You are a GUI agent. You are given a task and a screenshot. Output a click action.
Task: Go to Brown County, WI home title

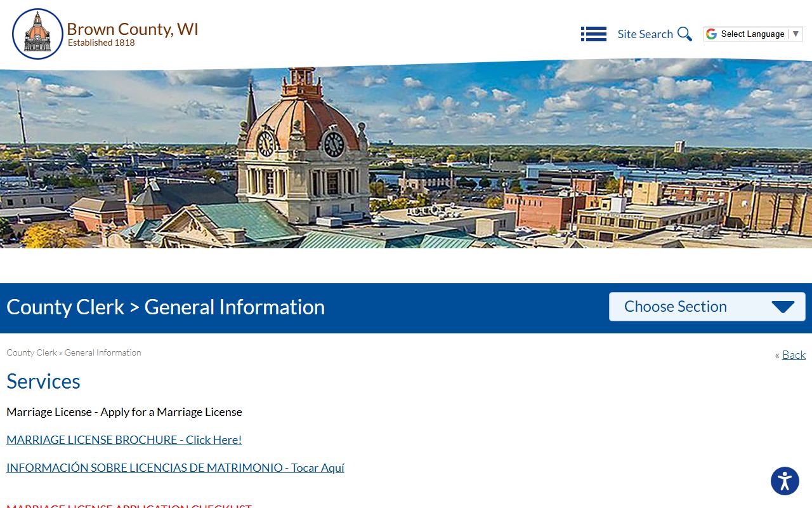coord(133,29)
